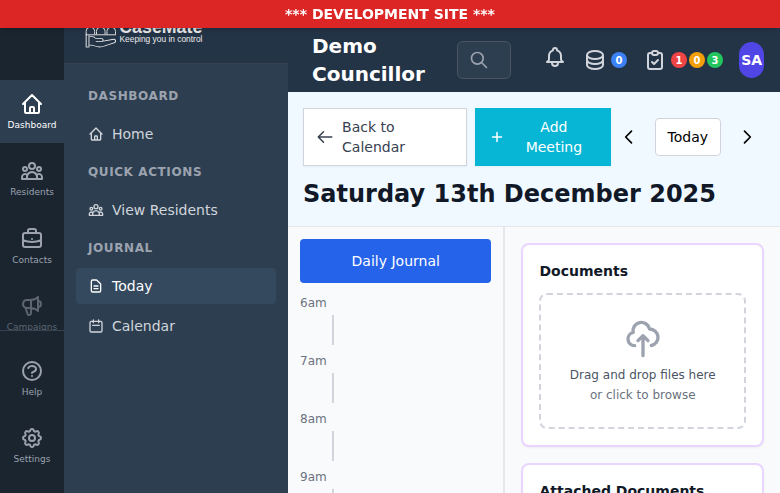This screenshot has height=493, width=780.
Task: Select Home in the sidebar menu
Action: pos(132,134)
